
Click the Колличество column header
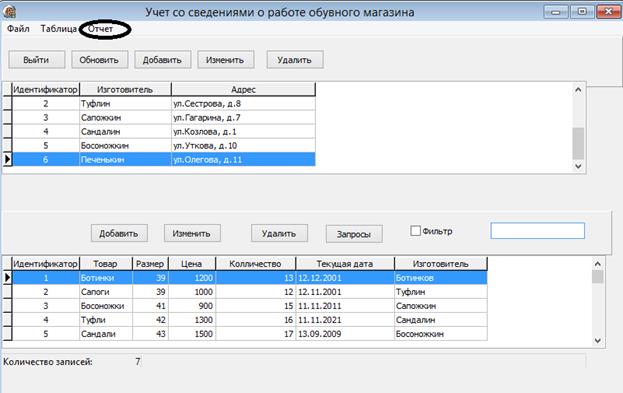[x=255, y=264]
